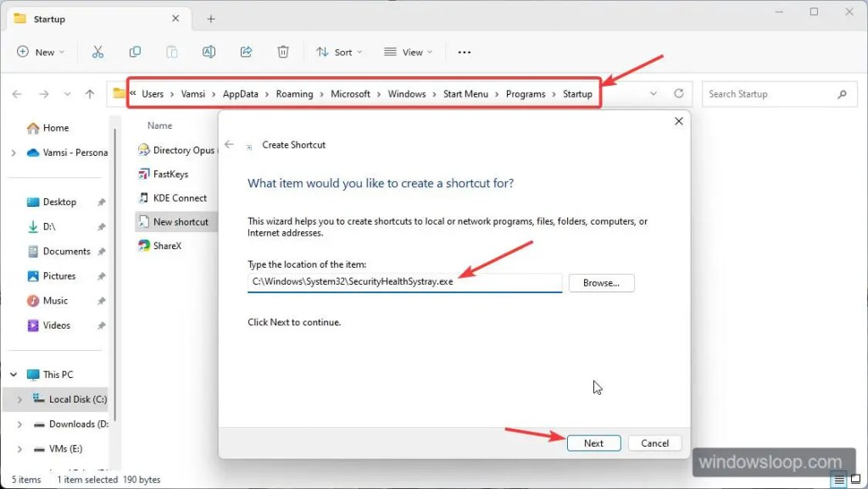Go up one folder with Up arrow
The height and width of the screenshot is (489, 868).
click(90, 94)
